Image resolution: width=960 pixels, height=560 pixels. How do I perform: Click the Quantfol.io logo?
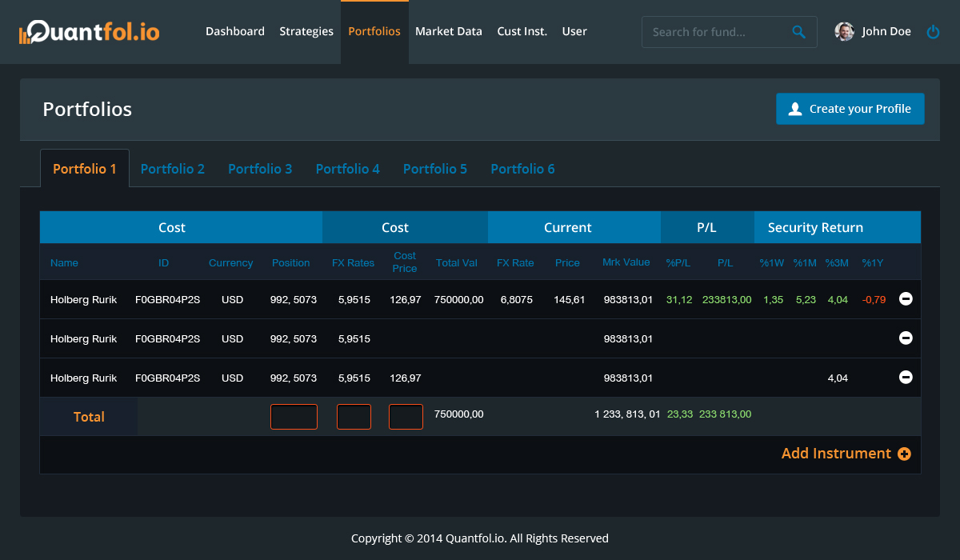[89, 32]
